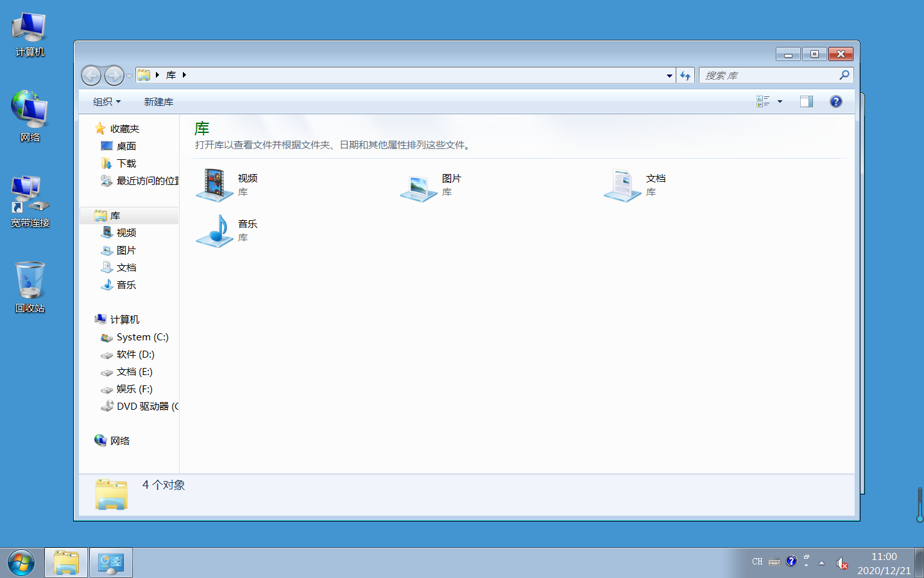Open Help using the question mark icon
924x578 pixels.
(835, 101)
